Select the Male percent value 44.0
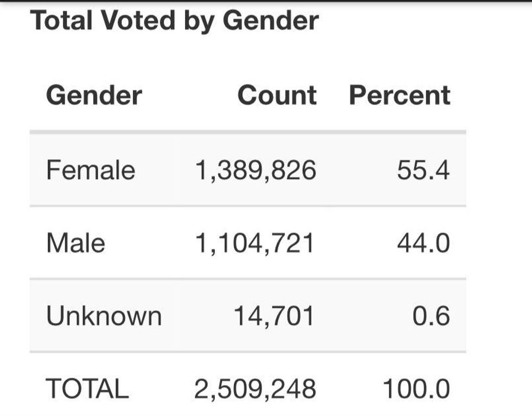 (x=423, y=242)
